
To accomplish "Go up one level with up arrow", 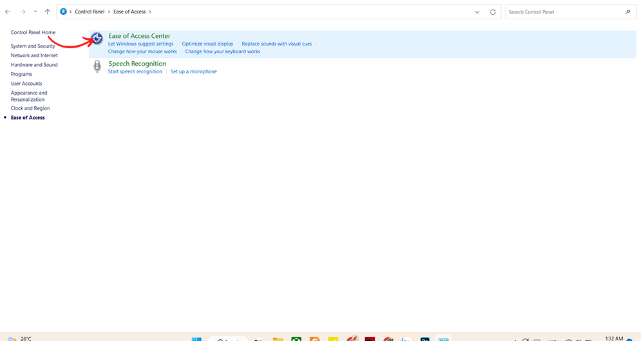I will (47, 12).
